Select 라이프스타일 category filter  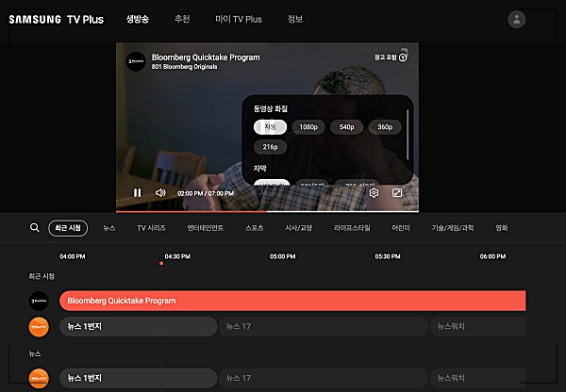(x=352, y=228)
